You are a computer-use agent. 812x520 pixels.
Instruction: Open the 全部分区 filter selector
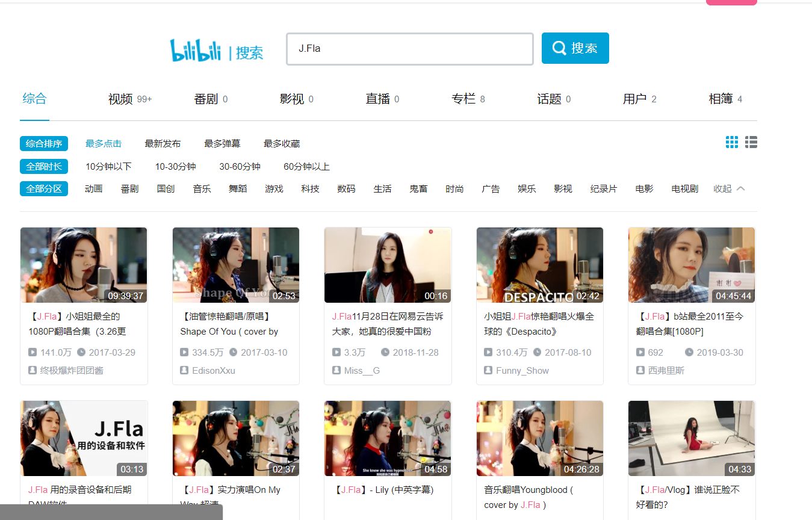(x=44, y=188)
